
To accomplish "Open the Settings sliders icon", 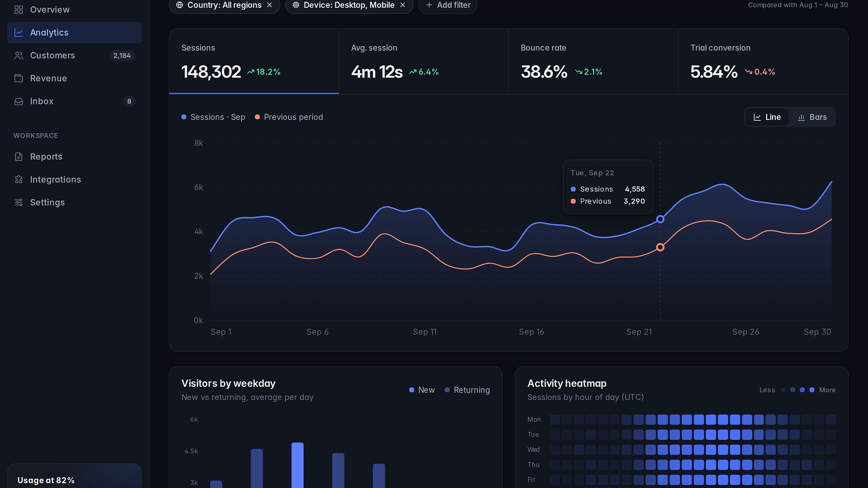I will (x=19, y=202).
